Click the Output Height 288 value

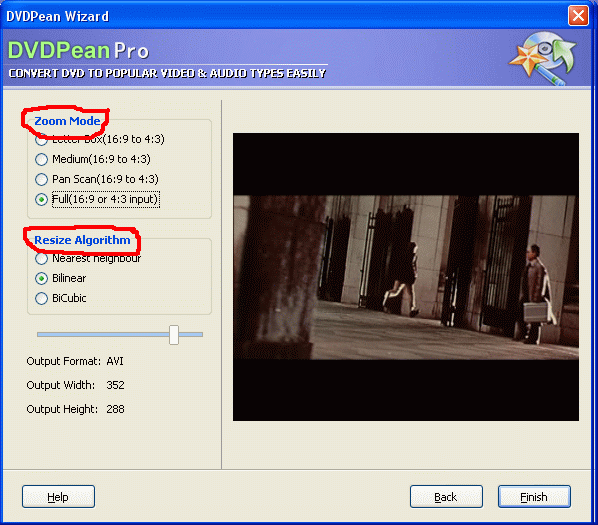coord(116,409)
